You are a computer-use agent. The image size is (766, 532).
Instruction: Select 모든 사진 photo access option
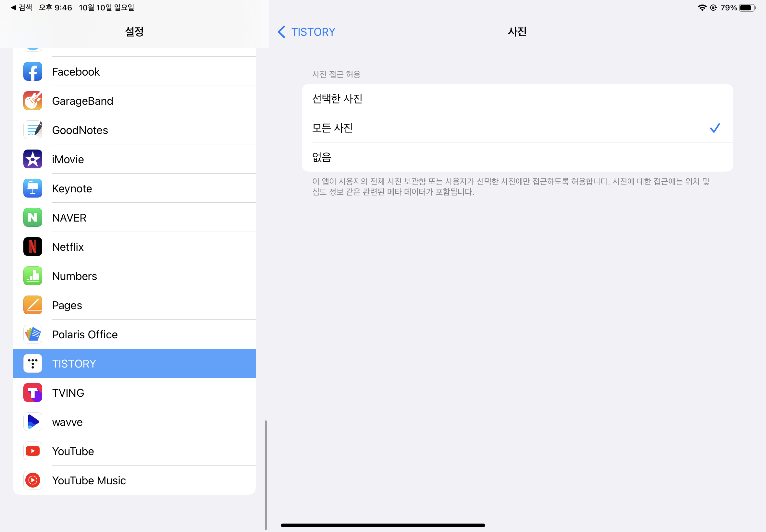[x=517, y=128]
